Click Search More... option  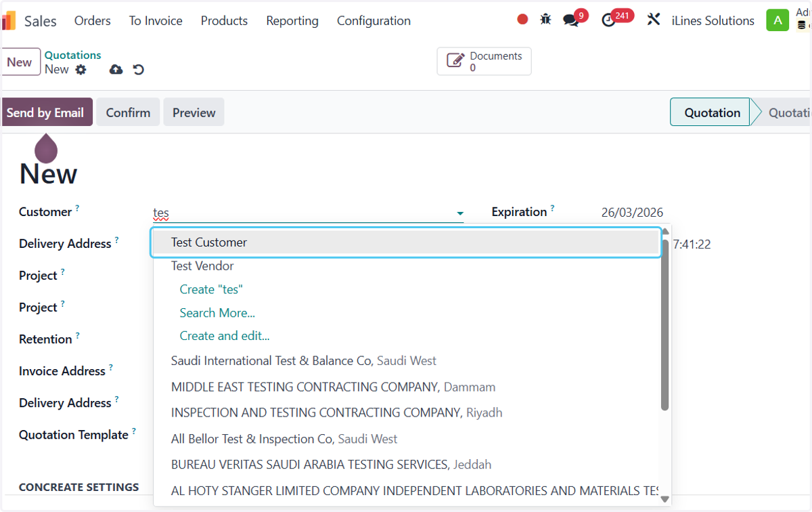click(217, 313)
